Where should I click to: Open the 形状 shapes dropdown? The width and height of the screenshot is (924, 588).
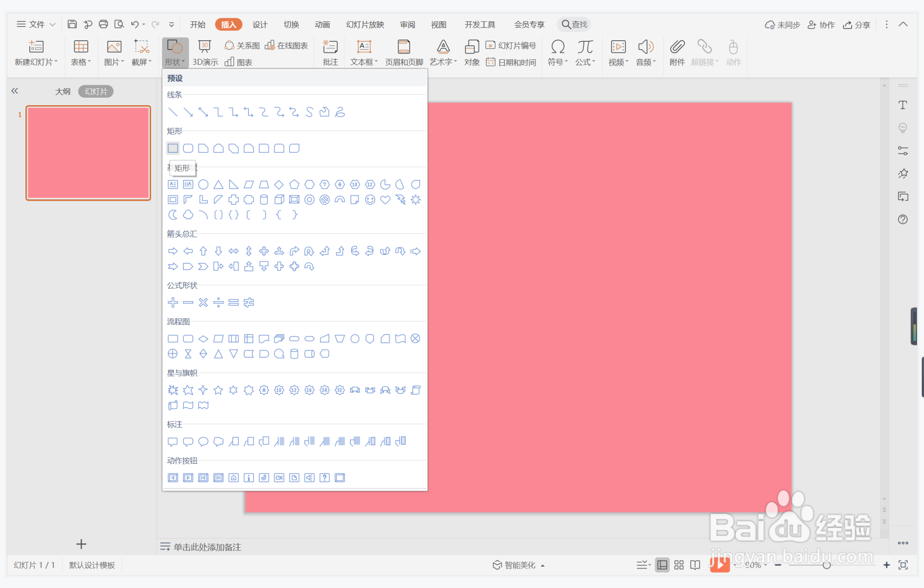click(175, 53)
